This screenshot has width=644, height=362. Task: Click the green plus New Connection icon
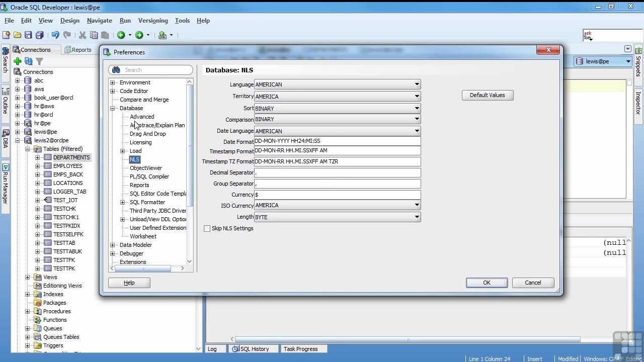(17, 61)
